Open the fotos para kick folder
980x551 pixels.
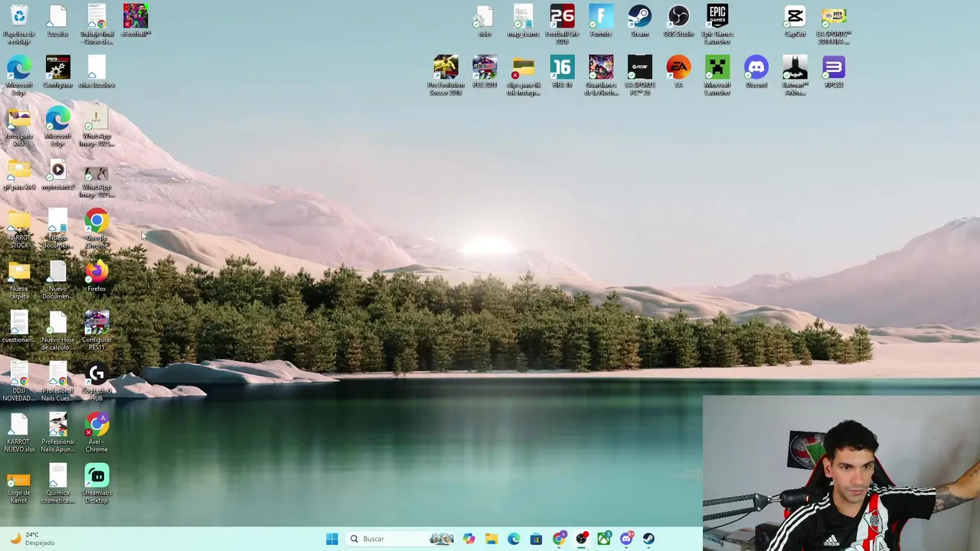[x=19, y=127]
